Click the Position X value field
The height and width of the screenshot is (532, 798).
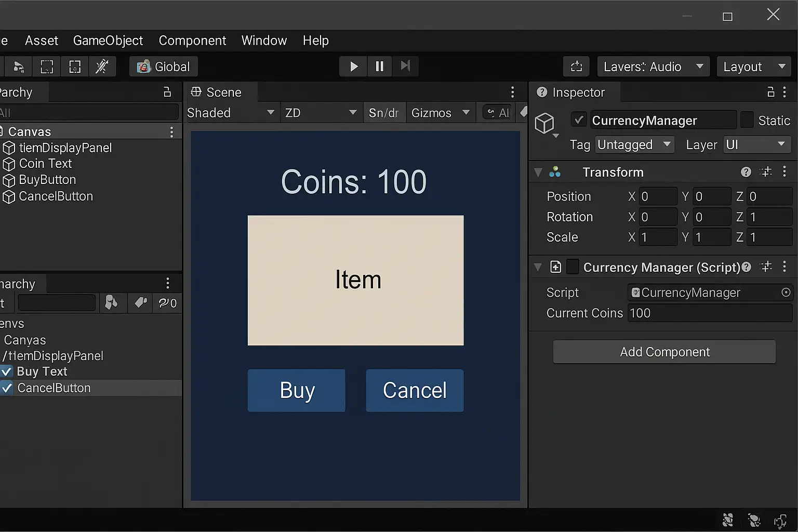pyautogui.click(x=658, y=196)
